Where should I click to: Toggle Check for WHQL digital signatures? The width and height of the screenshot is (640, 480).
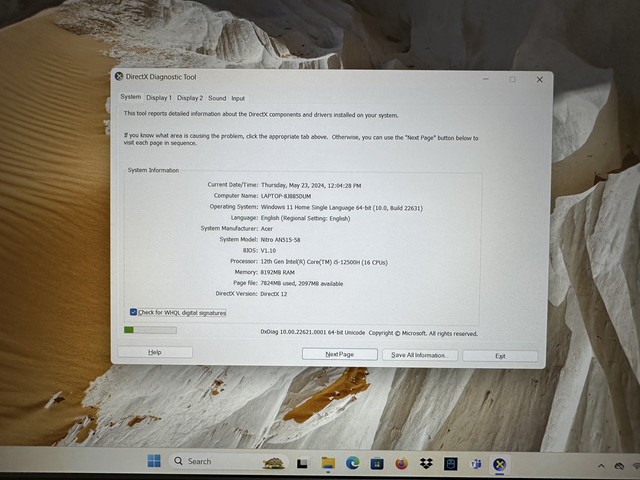click(x=133, y=312)
